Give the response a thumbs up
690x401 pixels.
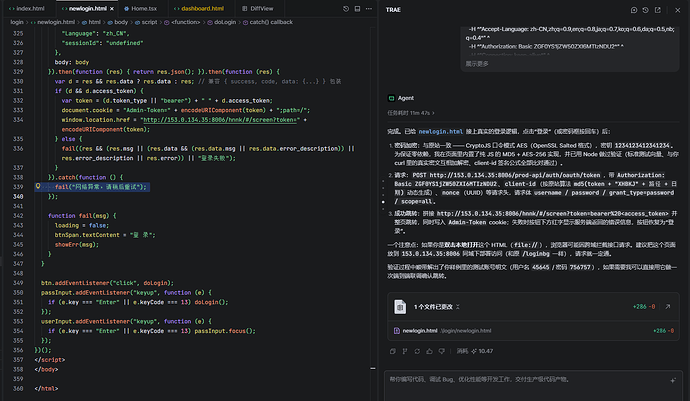(x=429, y=351)
